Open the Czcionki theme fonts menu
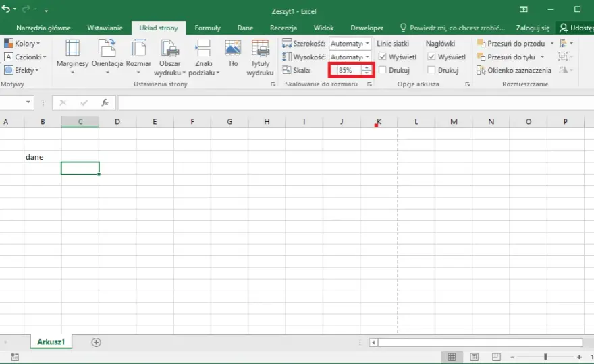This screenshot has width=594, height=364. pyautogui.click(x=24, y=57)
